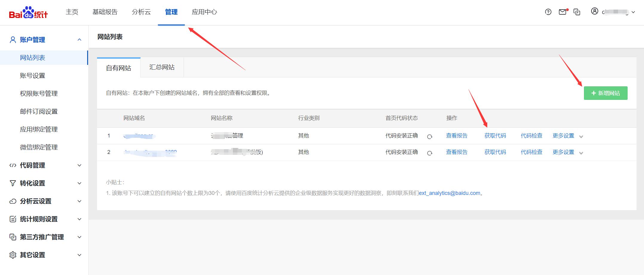The height and width of the screenshot is (275, 644).
Task: Click the 代码管理 code icon
Action: pyautogui.click(x=13, y=165)
